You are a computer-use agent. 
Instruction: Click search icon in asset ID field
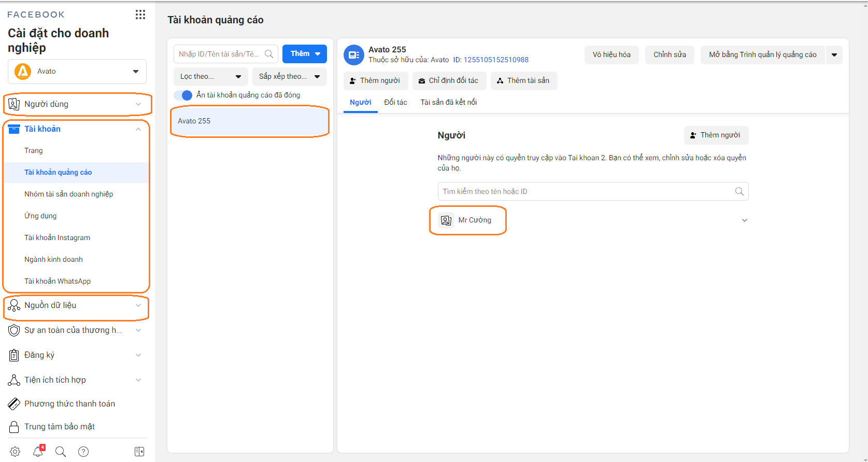(x=269, y=54)
